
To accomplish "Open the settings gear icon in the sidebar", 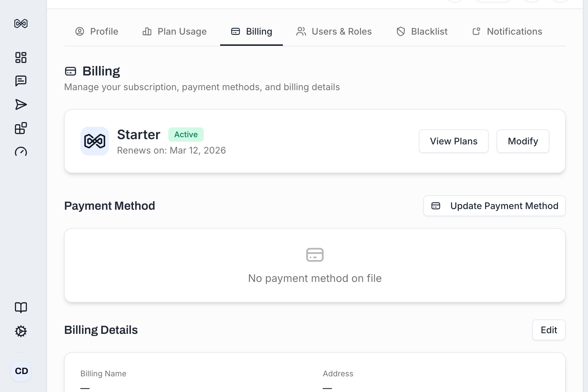I will click(21, 331).
